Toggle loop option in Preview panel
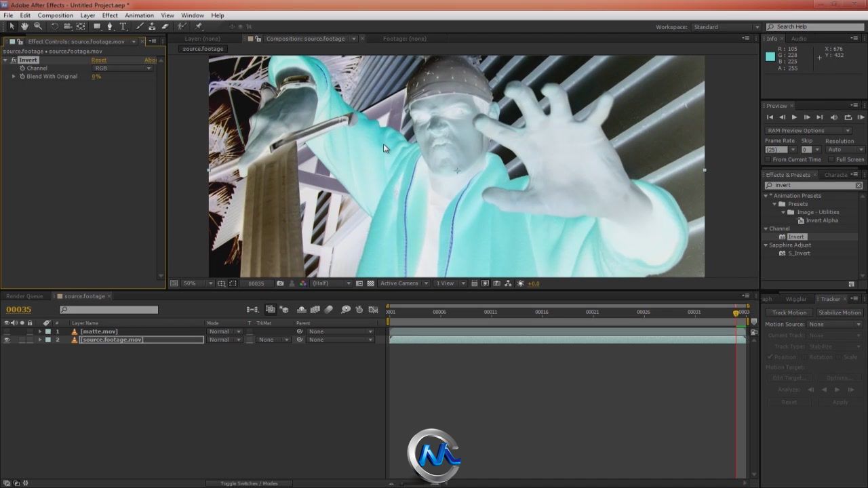This screenshot has width=868, height=488. [x=848, y=117]
